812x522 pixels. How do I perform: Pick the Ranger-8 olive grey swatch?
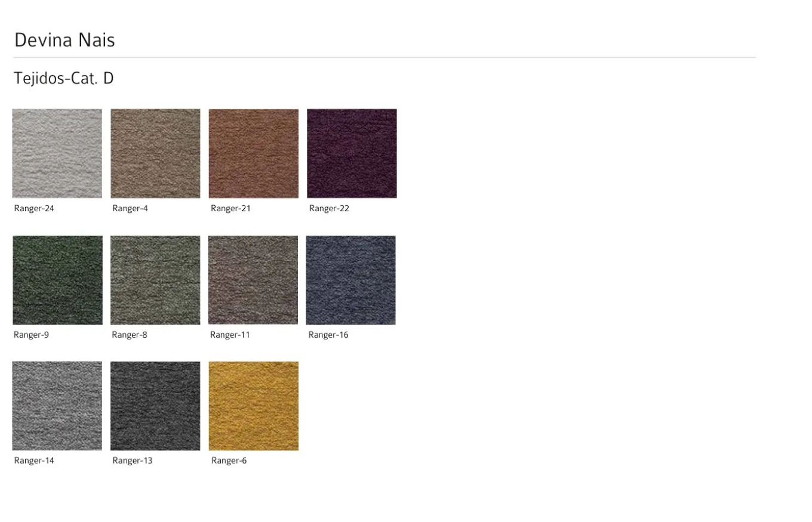coord(155,280)
